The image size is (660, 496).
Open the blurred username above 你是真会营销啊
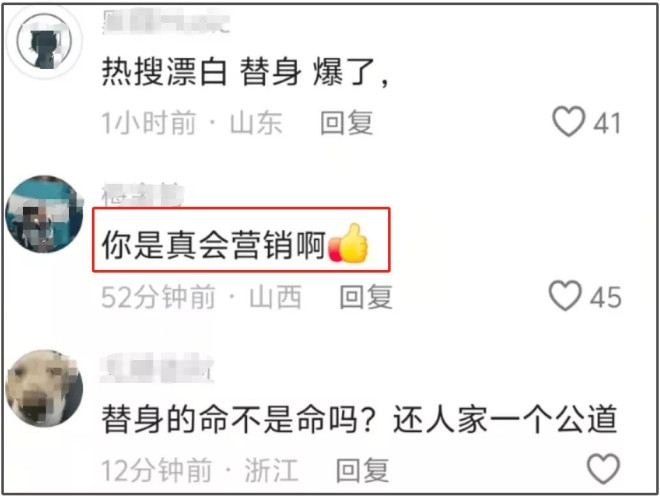(x=143, y=195)
